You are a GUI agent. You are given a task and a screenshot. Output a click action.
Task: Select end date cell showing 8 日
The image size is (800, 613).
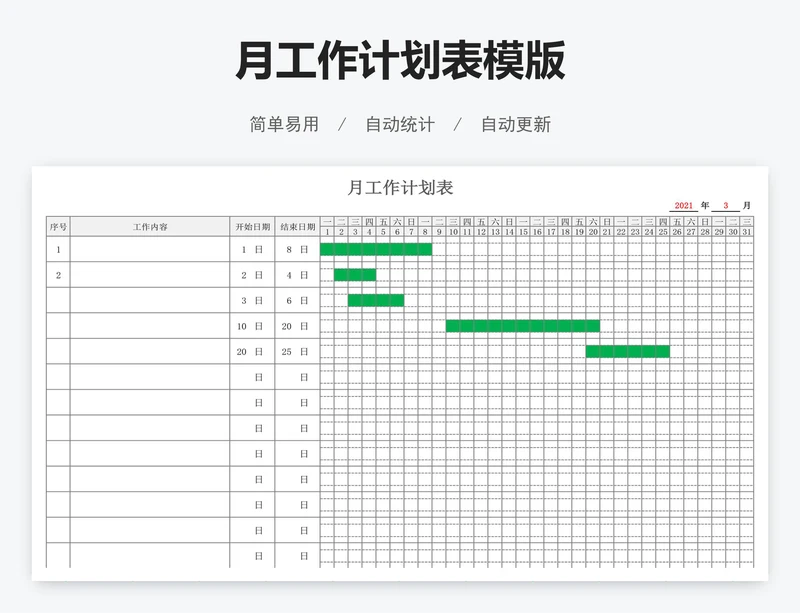[297, 250]
